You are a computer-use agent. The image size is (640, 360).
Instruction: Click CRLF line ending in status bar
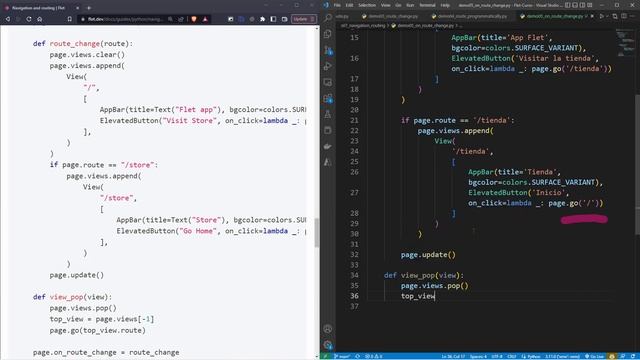coord(511,356)
